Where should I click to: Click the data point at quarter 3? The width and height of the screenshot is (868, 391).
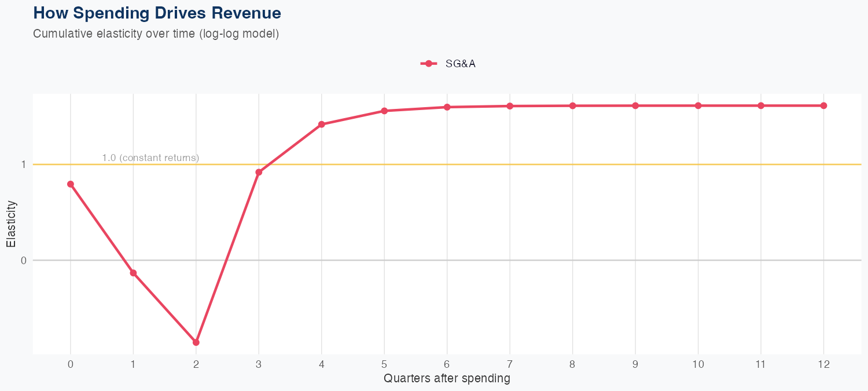pos(259,172)
